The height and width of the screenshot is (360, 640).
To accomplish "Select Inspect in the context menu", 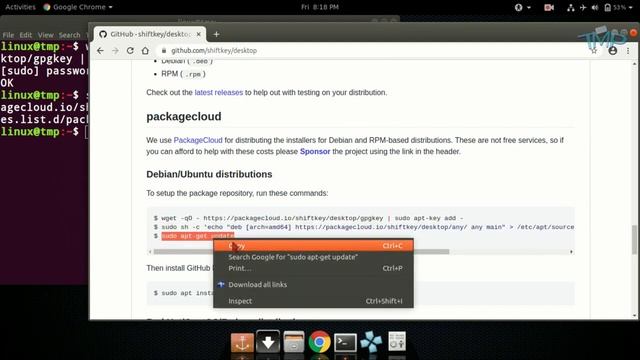I will click(313, 301).
